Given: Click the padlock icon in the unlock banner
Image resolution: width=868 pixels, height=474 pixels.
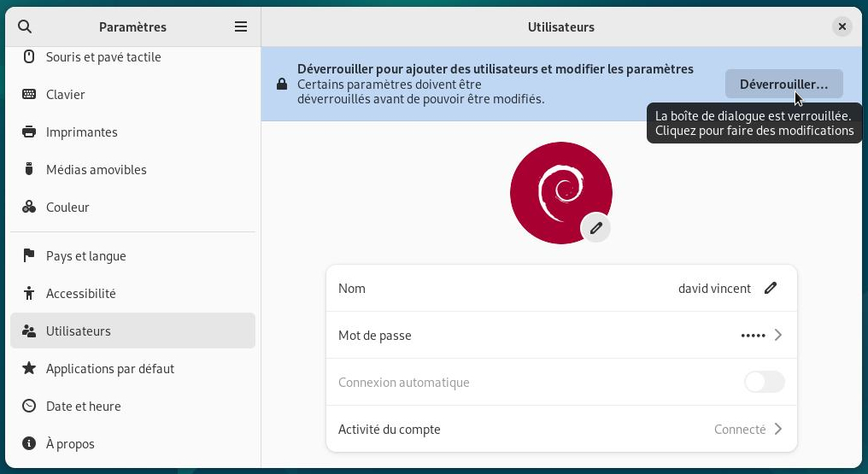Looking at the screenshot, I should (282, 84).
